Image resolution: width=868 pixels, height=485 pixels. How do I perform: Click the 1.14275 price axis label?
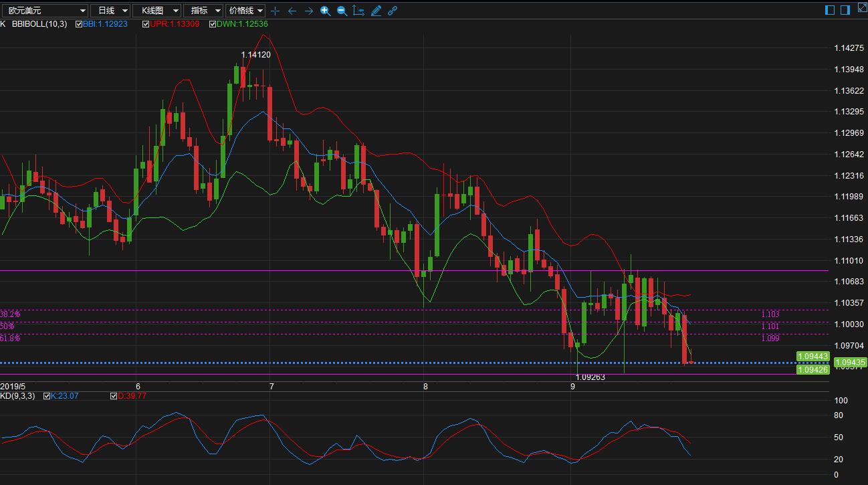[x=849, y=48]
